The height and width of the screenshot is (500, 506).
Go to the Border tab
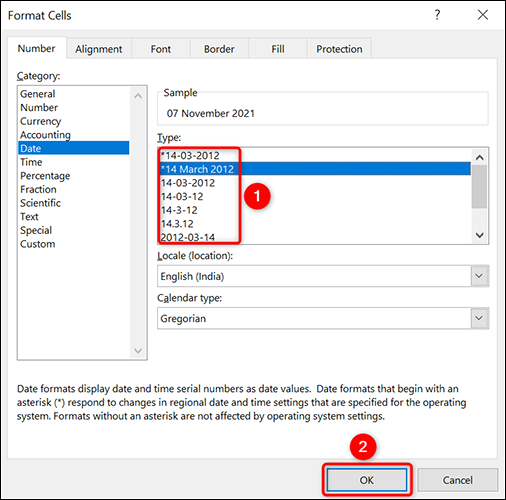click(x=219, y=49)
